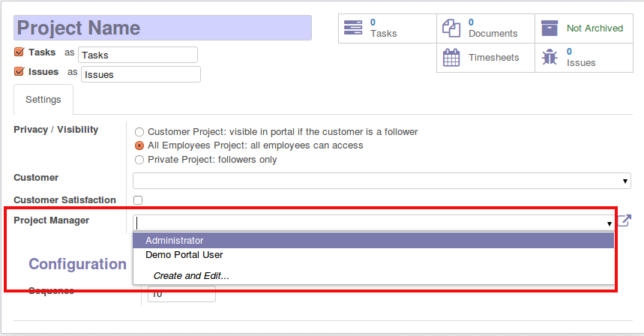Uncheck the Tasks checkbox
Viewport: 644px width, 336px height.
click(x=19, y=52)
